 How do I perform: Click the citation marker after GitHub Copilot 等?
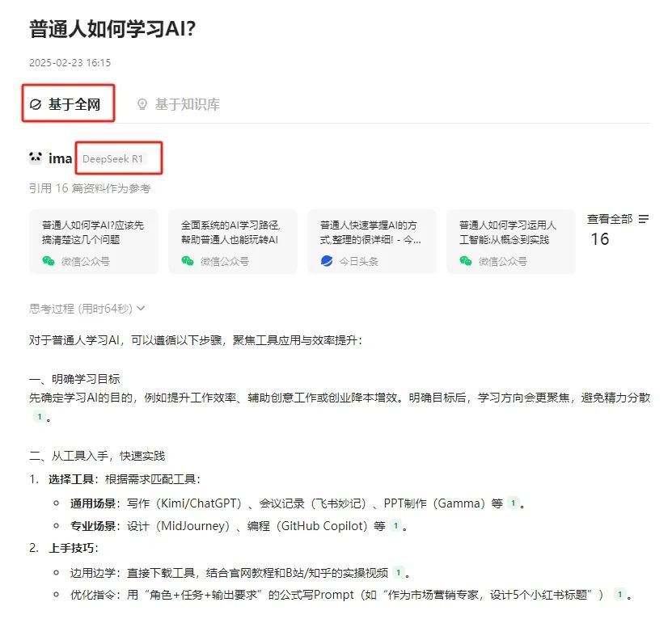395,526
